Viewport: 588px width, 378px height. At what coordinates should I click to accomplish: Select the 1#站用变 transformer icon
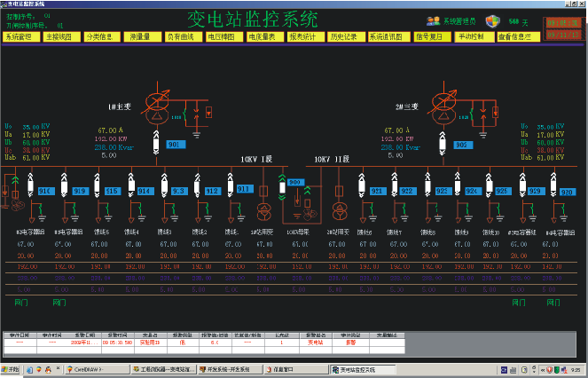coord(263,213)
